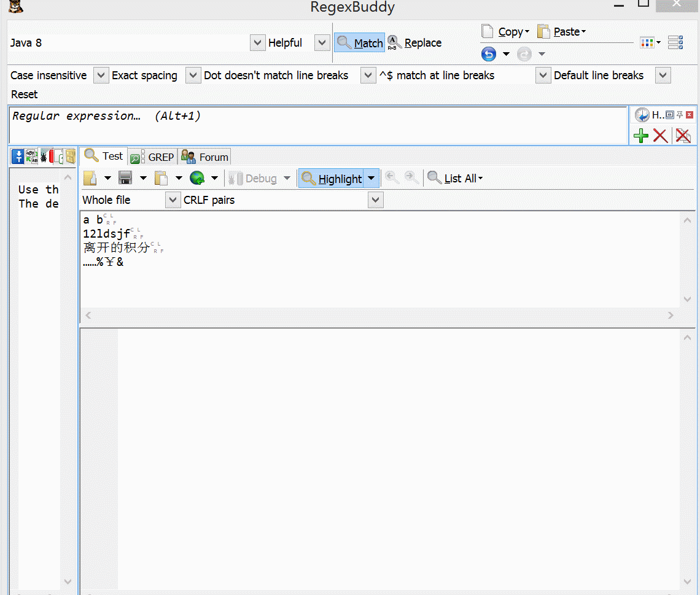700x595 pixels.
Task: Expand the Helpful mode dropdown
Action: 322,43
